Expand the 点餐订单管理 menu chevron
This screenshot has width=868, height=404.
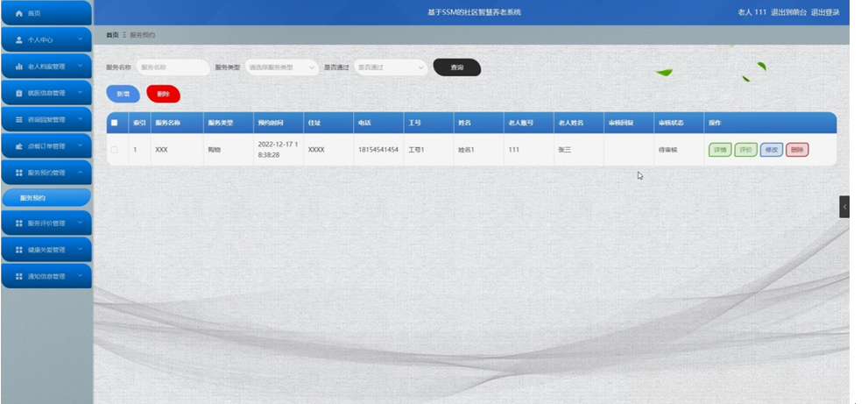tap(81, 146)
